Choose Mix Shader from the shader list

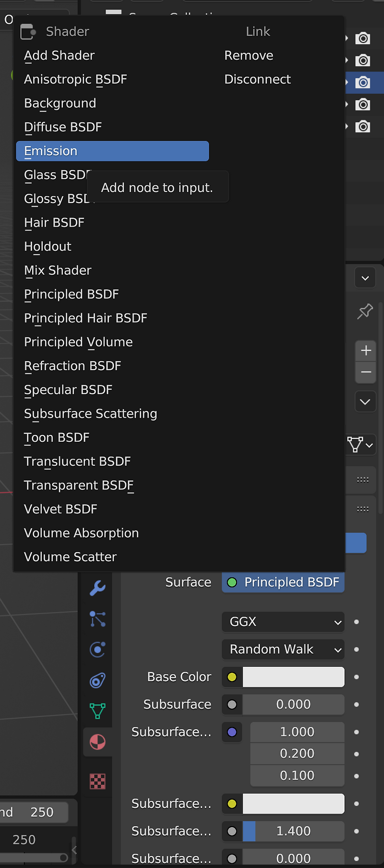click(x=58, y=270)
